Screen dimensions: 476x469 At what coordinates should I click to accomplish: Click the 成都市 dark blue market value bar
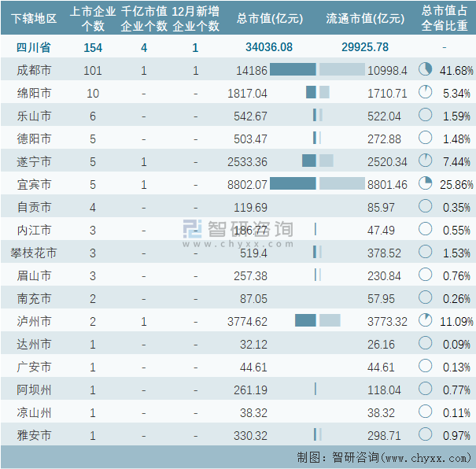[292, 70]
